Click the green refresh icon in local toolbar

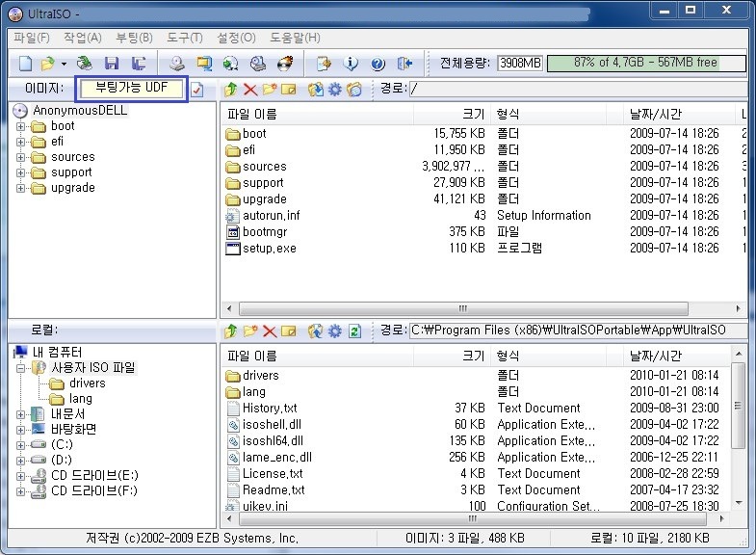[354, 330]
